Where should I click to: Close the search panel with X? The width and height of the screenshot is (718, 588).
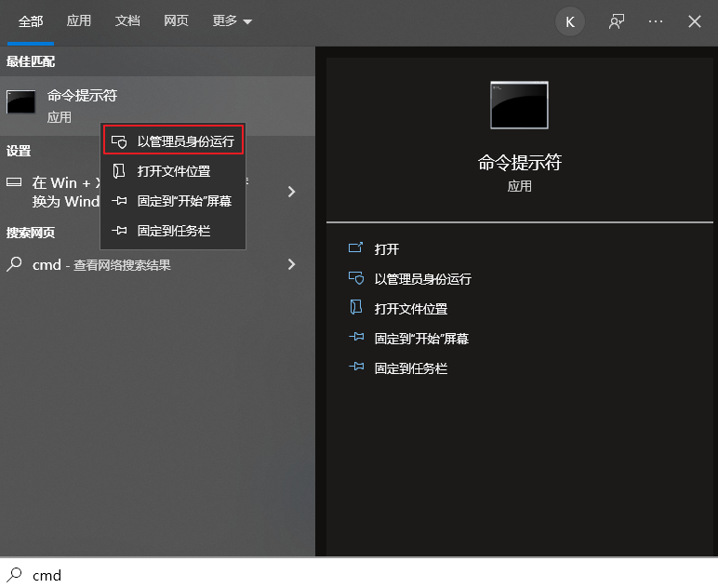pos(694,21)
